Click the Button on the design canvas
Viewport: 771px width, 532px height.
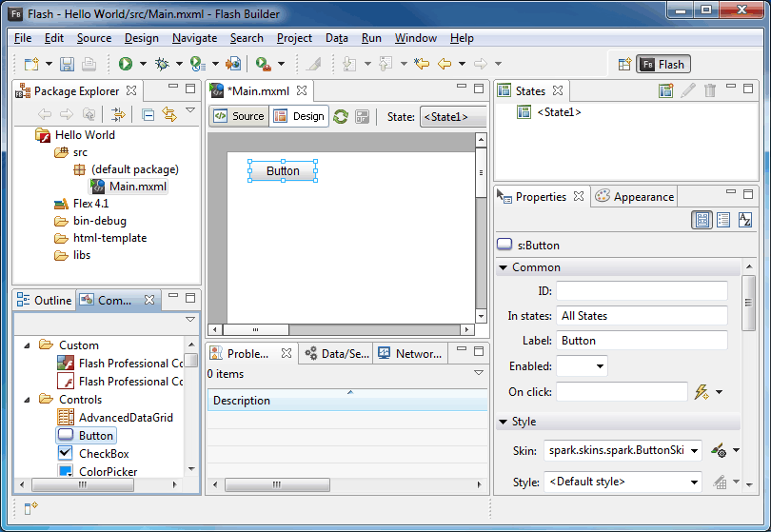283,171
